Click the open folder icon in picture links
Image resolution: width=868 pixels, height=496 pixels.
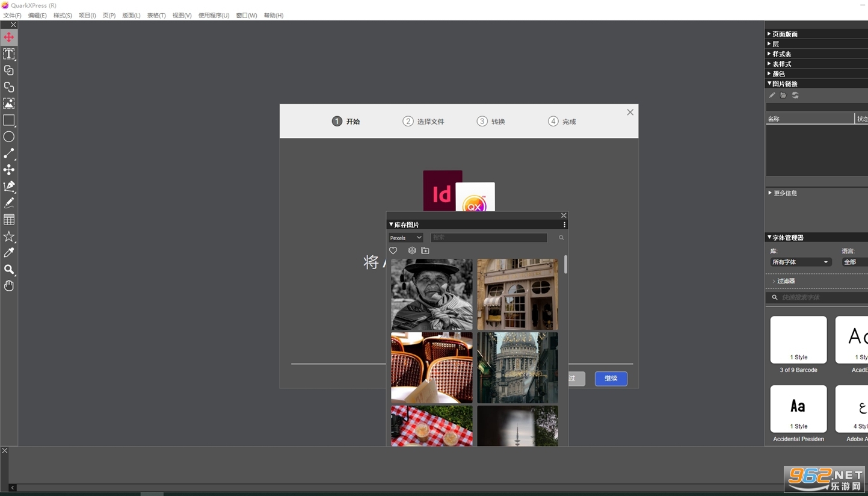click(x=783, y=95)
